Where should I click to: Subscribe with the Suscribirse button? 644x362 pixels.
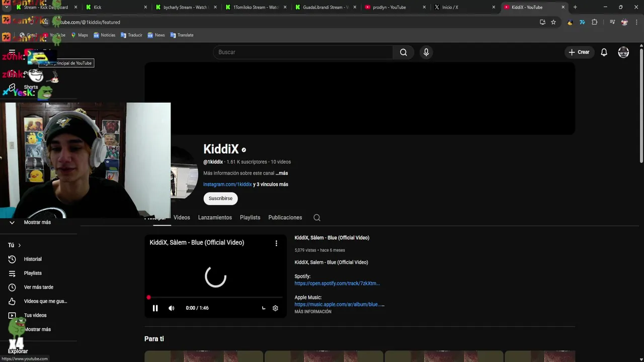click(220, 198)
